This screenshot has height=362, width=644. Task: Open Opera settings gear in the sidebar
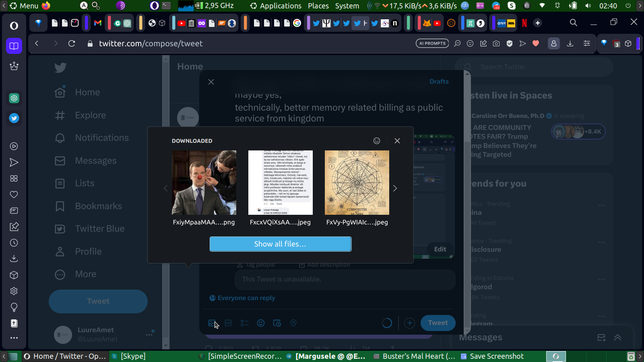[x=14, y=291]
